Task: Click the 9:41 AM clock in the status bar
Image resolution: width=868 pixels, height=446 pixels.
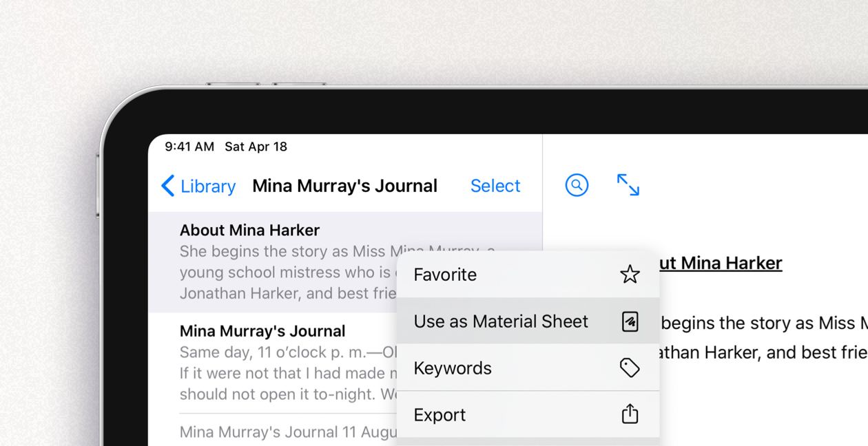Action: pyautogui.click(x=189, y=147)
